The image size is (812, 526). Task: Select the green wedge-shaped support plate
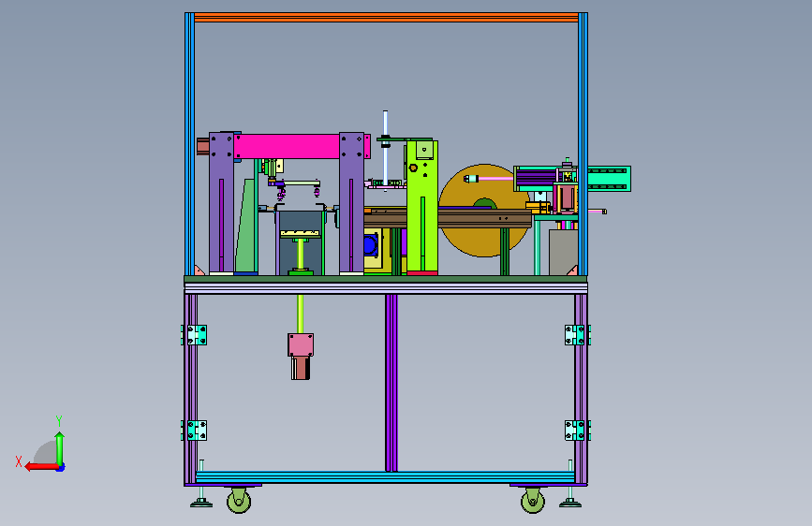[247, 227]
